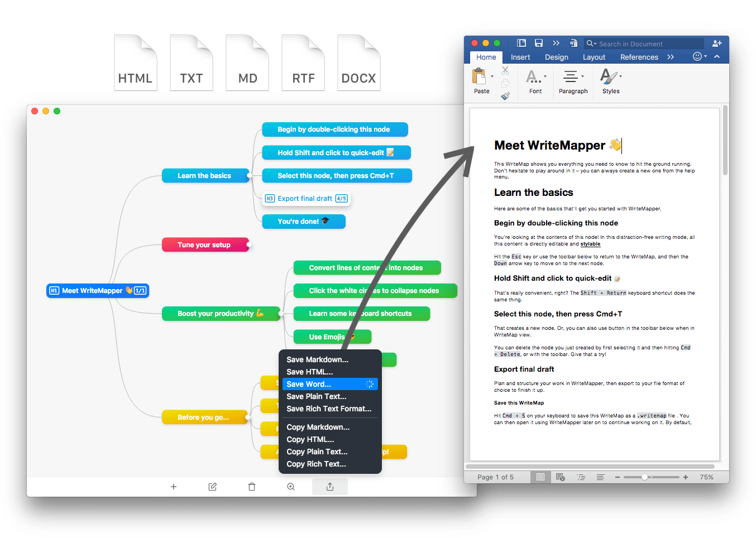
Task: Choose Save Word... from export menu
Action: click(x=330, y=384)
